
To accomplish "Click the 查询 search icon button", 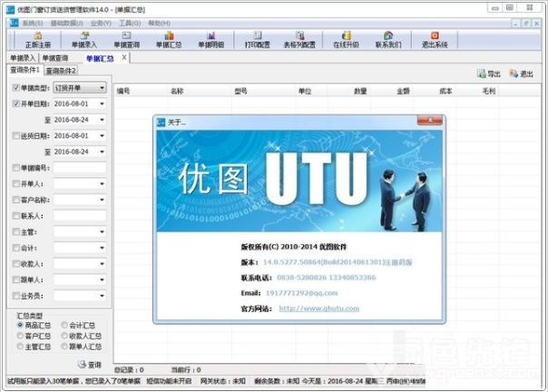I will [x=90, y=365].
